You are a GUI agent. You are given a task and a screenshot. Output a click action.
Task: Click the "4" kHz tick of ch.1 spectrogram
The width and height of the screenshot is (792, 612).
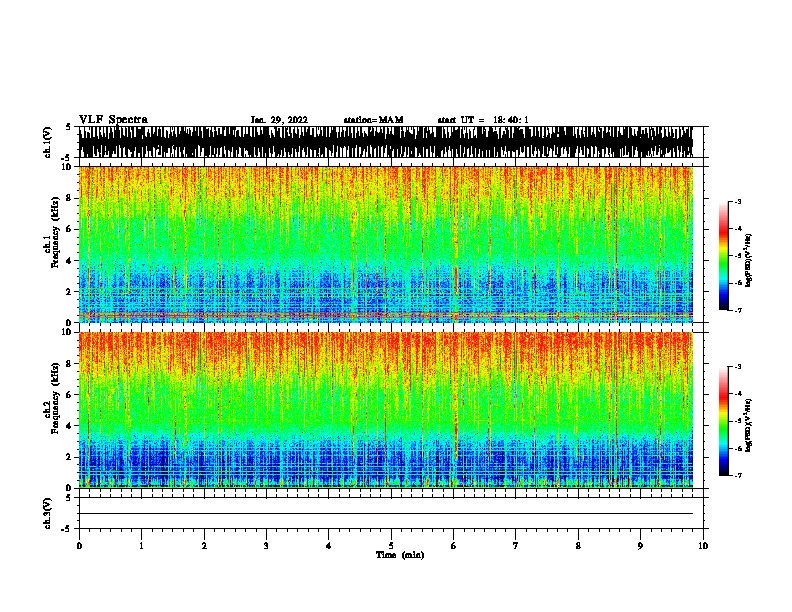pos(71,261)
